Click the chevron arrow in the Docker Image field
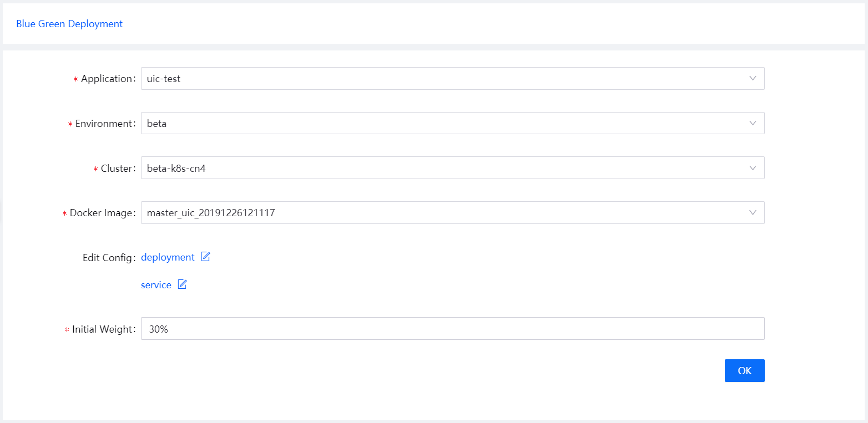The height and width of the screenshot is (423, 868). pyautogui.click(x=753, y=212)
